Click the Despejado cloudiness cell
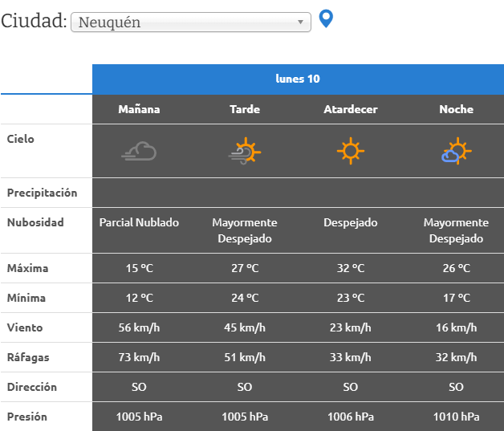Screen dimensions: 504x431 [x=351, y=222]
